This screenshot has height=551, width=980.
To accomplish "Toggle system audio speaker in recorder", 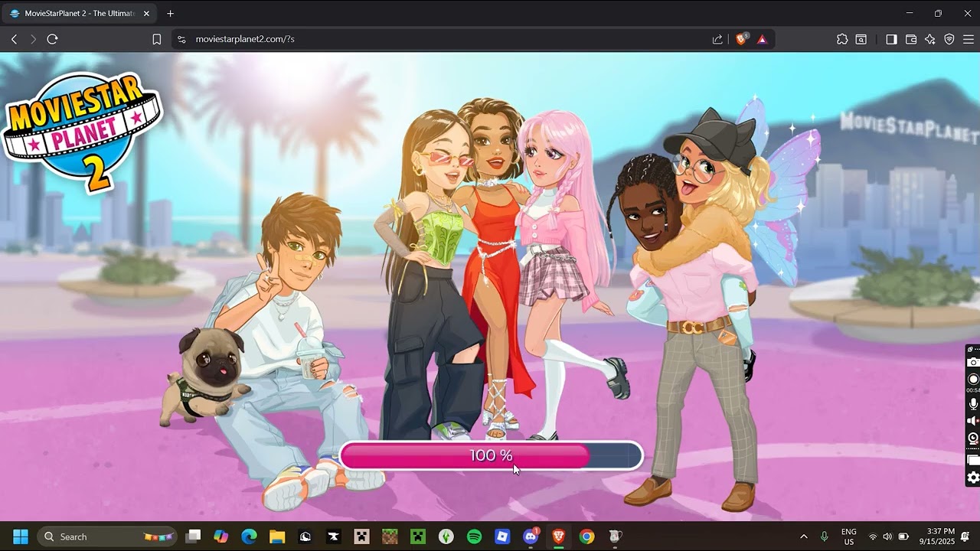I will point(973,421).
